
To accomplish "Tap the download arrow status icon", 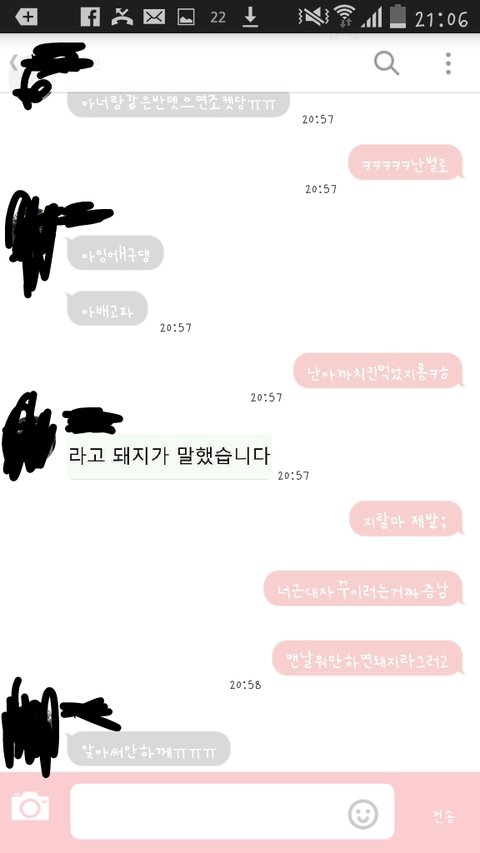I will tap(250, 17).
